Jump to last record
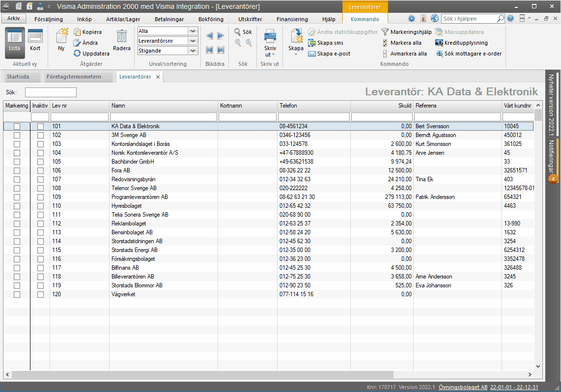The width and height of the screenshot is (561, 392). pos(221,50)
